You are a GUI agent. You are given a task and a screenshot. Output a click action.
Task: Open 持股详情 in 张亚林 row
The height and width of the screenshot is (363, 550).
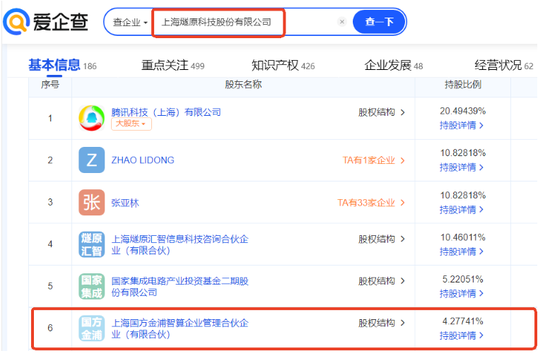pos(461,210)
